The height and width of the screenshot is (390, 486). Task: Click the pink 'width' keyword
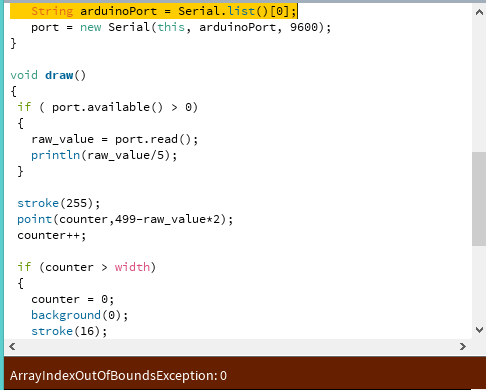132,267
